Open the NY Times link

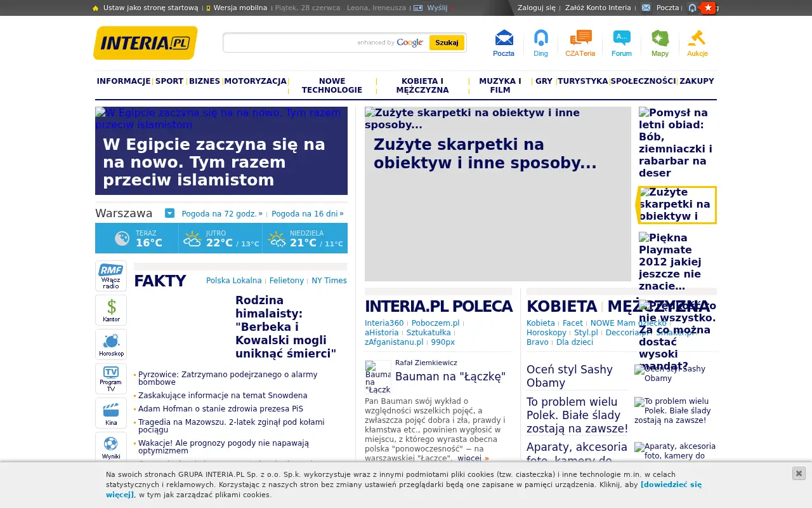pyautogui.click(x=329, y=281)
